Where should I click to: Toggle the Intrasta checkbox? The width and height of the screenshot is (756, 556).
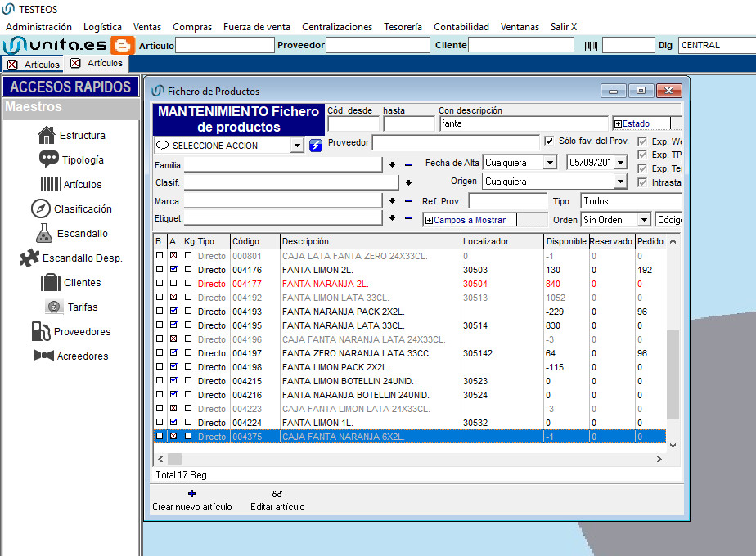642,182
